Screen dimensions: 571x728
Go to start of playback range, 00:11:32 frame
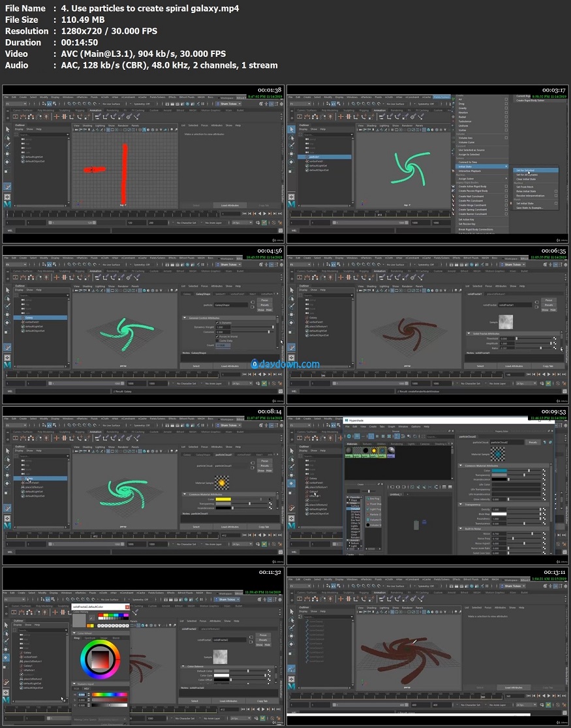243,710
